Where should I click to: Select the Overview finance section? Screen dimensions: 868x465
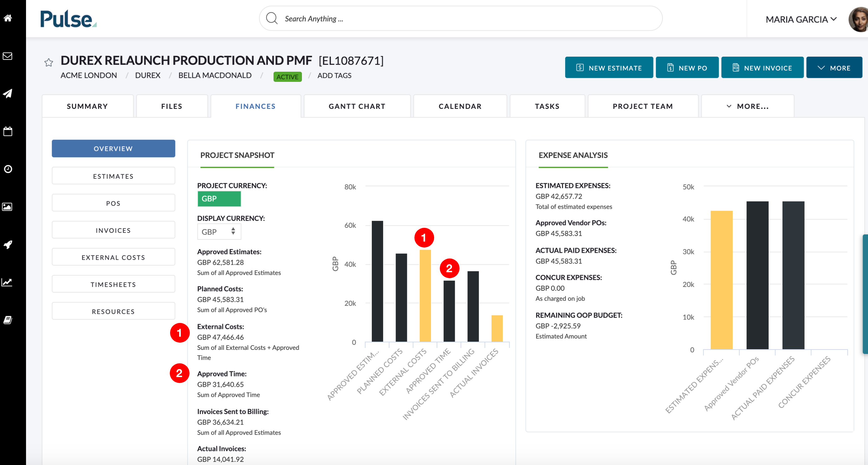click(113, 149)
